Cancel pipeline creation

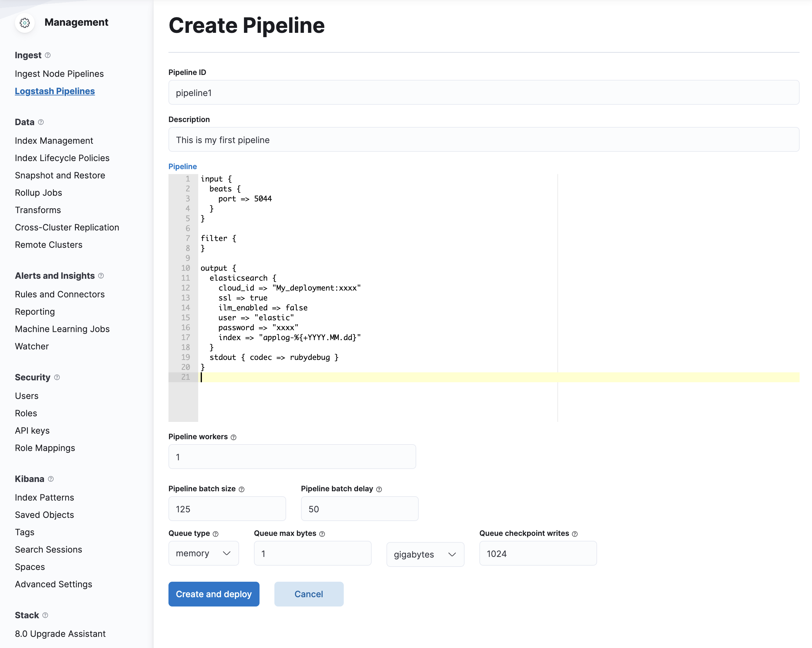point(308,594)
